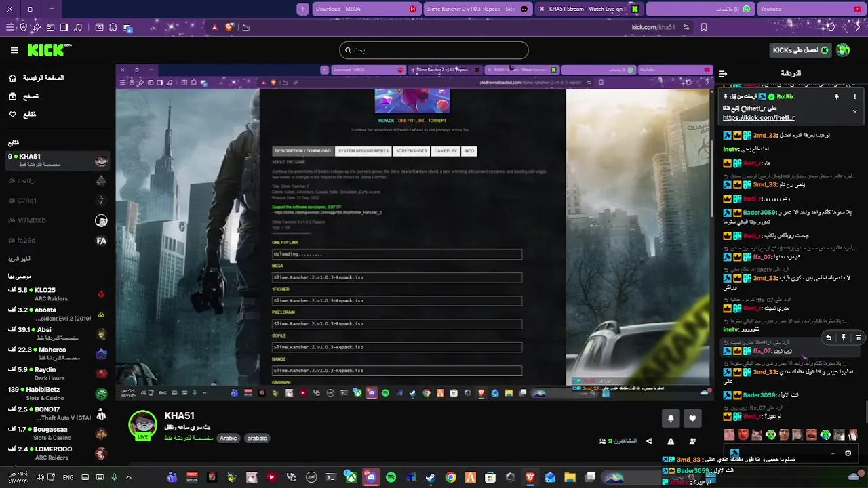Image resolution: width=868 pixels, height=488 pixels.
Task: Open a new browser tab plus button
Action: [302, 9]
